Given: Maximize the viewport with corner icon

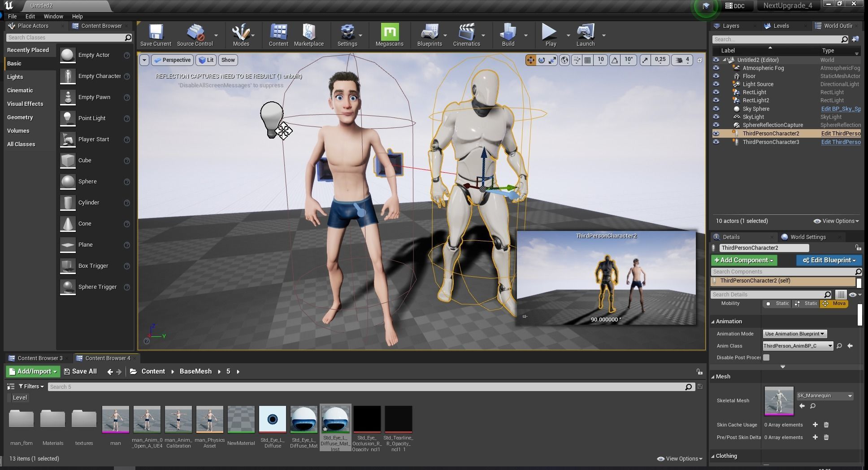Looking at the screenshot, I should [x=699, y=60].
